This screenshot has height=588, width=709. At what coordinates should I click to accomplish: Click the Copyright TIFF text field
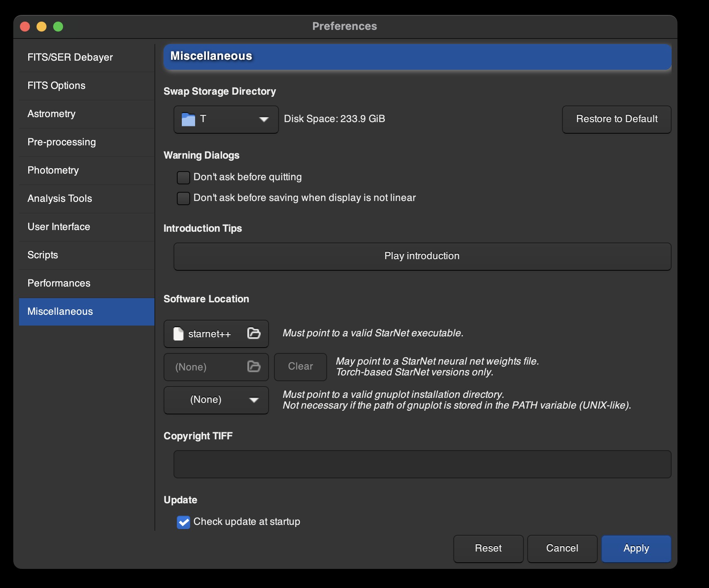[422, 464]
